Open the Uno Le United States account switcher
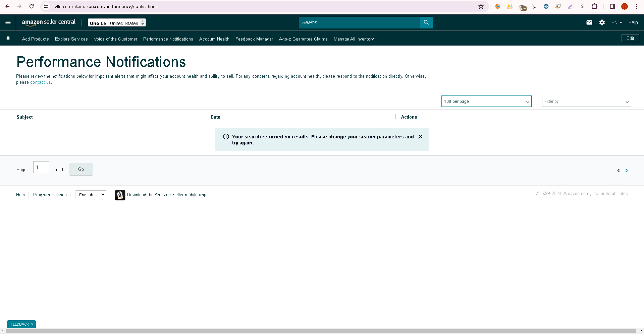The width and height of the screenshot is (644, 334). (117, 22)
